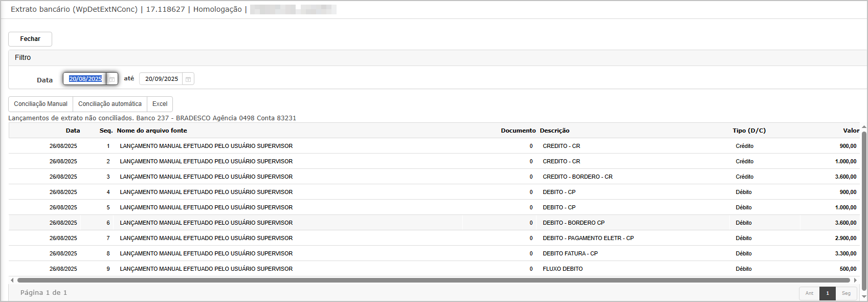Viewport: 868px width, 302px height.
Task: Go to previous page with Ant
Action: coord(809,293)
